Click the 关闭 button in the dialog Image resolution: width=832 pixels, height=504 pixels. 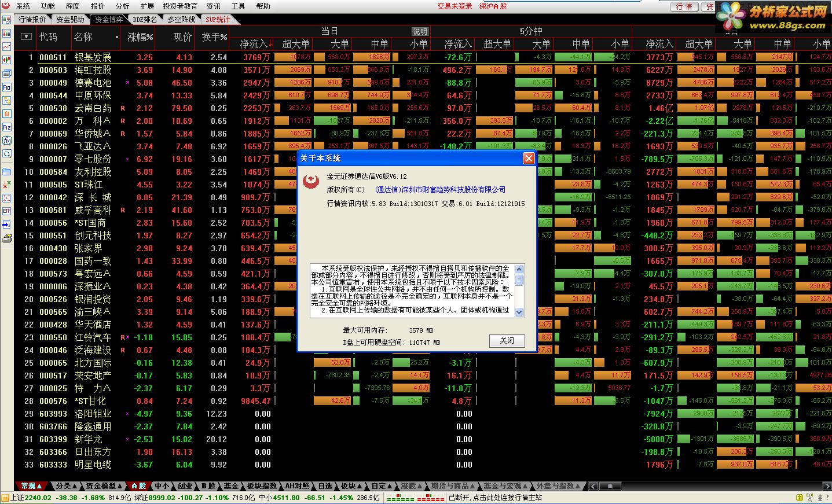[x=507, y=341]
